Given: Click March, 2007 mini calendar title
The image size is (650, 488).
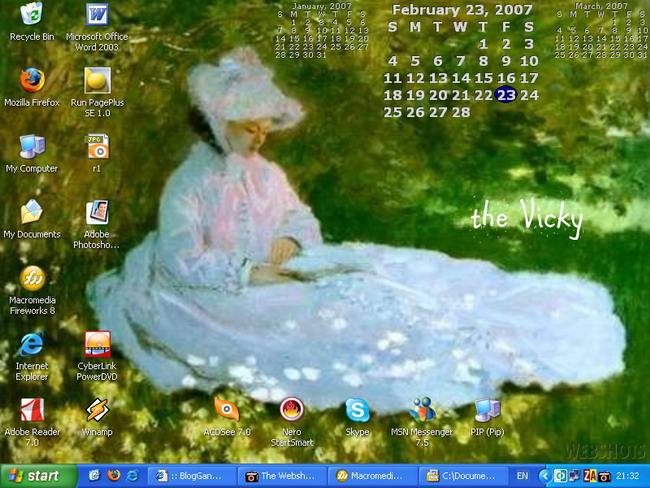Looking at the screenshot, I should click(601, 6).
